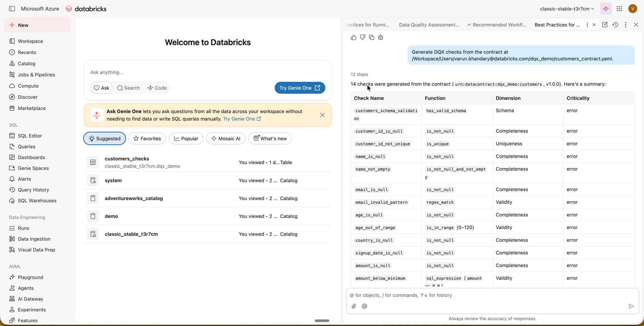Report a bug with the response
The width and height of the screenshot is (644, 326).
381,37
